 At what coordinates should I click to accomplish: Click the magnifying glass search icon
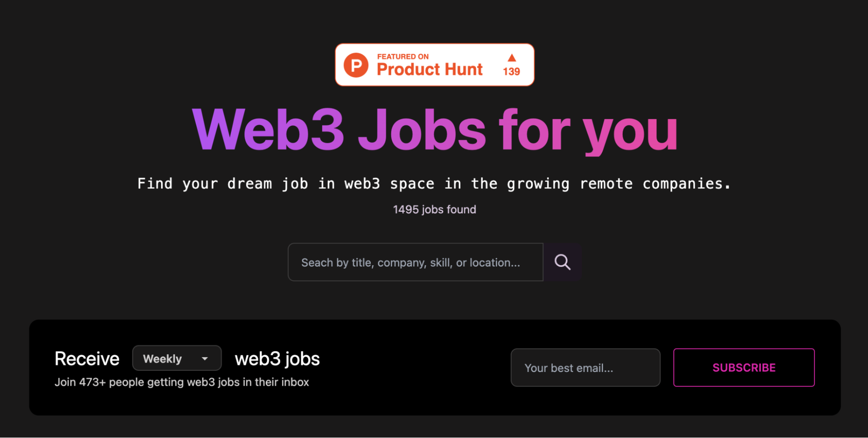[x=562, y=262]
